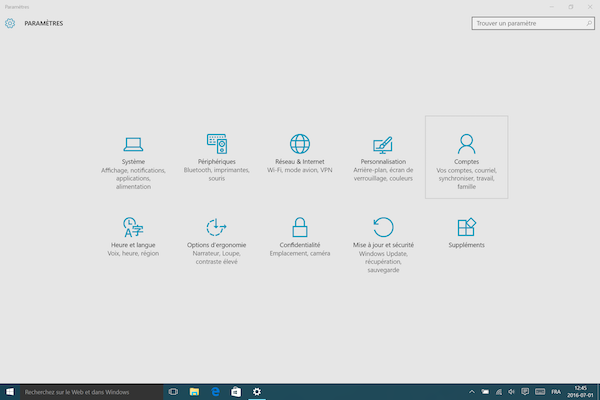This screenshot has width=600, height=400.
Task: Click the 'Options d'ergonomie' label text
Action: click(x=217, y=245)
